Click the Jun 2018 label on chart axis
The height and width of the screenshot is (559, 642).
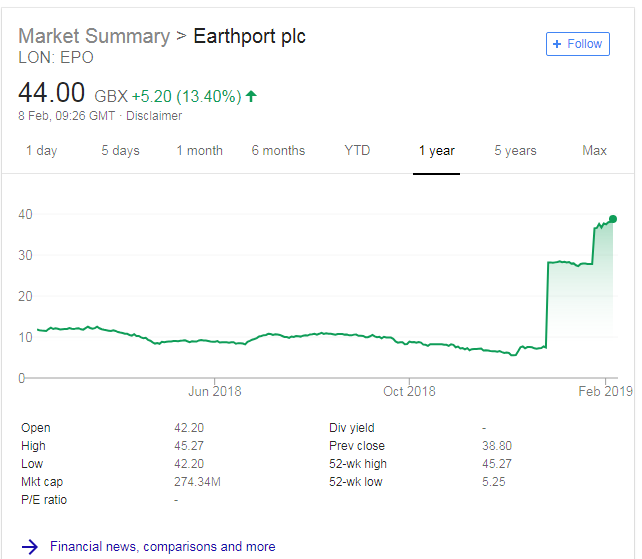(x=215, y=391)
